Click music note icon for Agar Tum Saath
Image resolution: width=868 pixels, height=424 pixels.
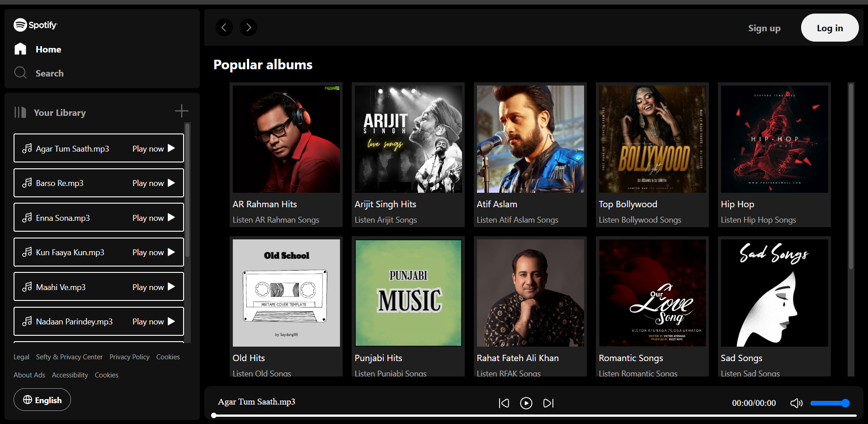pyautogui.click(x=27, y=148)
